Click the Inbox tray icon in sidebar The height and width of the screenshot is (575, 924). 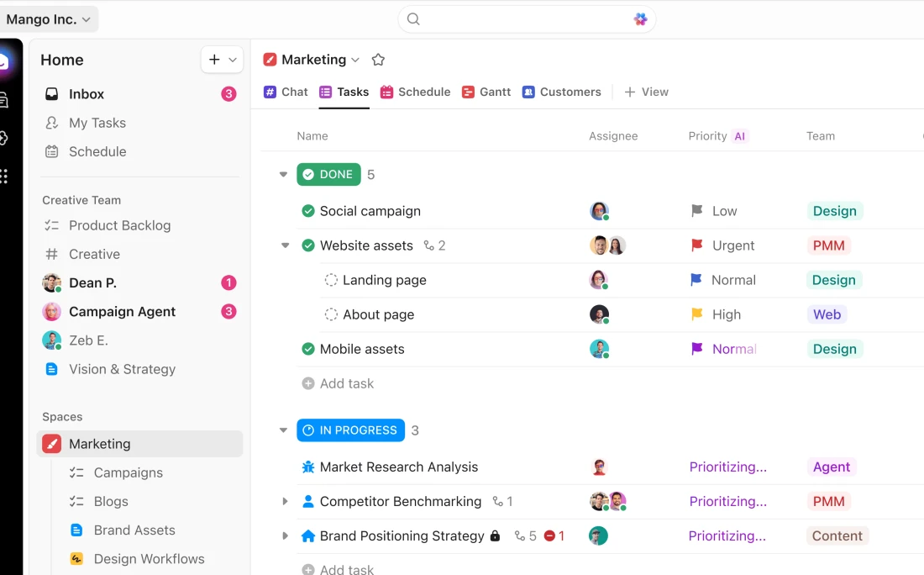(52, 94)
